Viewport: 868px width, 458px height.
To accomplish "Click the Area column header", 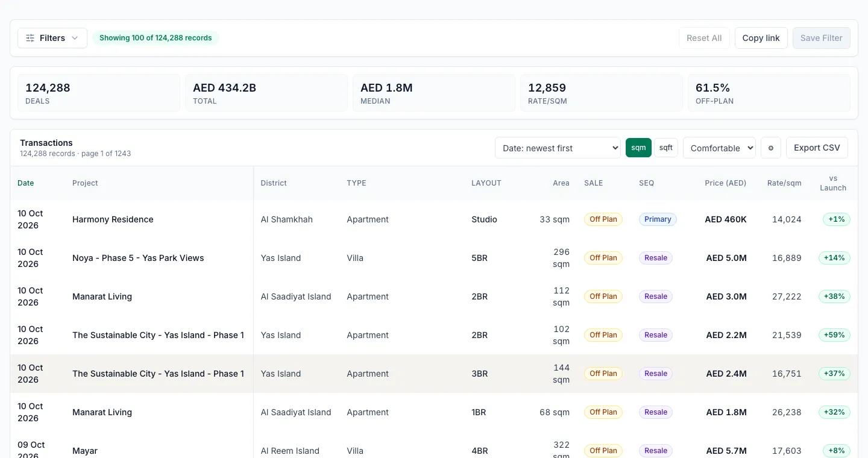I will pos(561,183).
